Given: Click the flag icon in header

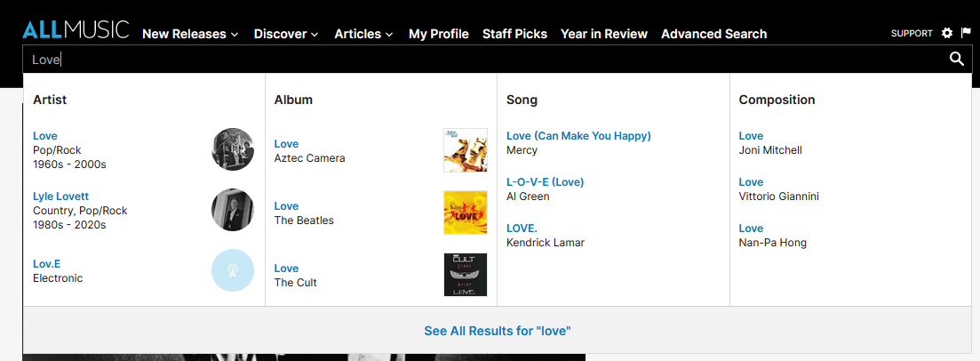Looking at the screenshot, I should click(x=966, y=33).
